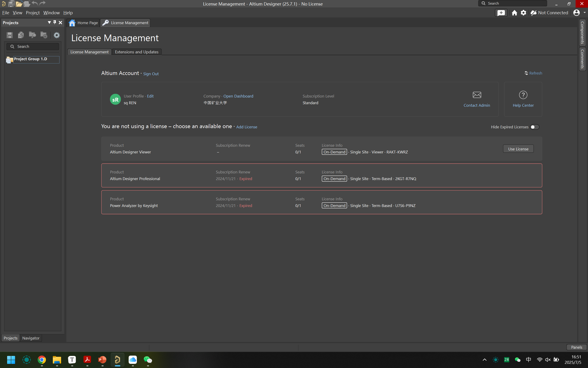Click the Add License link
Image resolution: width=588 pixels, height=368 pixels.
(x=247, y=127)
